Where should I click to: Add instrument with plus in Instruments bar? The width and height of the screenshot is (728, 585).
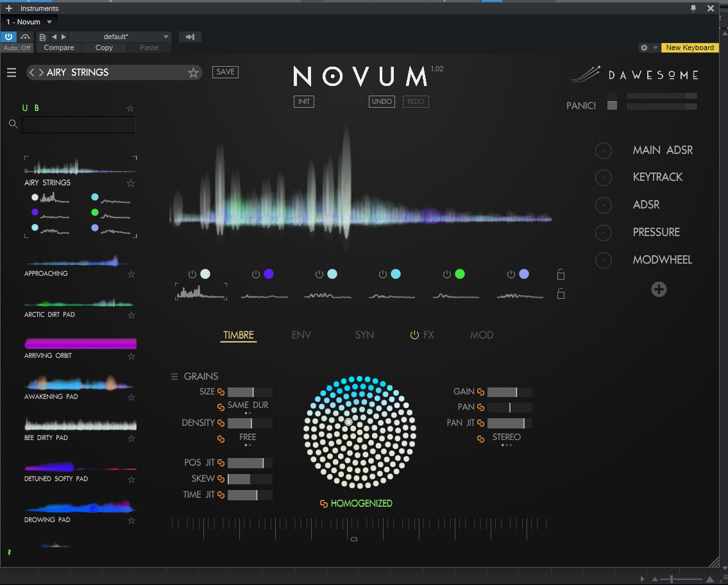tap(9, 8)
